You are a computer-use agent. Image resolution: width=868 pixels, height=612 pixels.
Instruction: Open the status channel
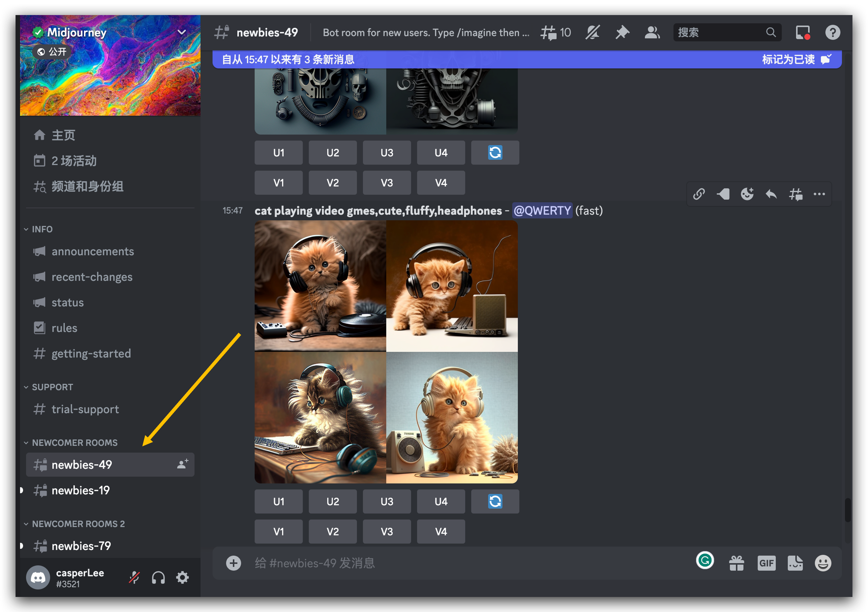click(x=110, y=302)
